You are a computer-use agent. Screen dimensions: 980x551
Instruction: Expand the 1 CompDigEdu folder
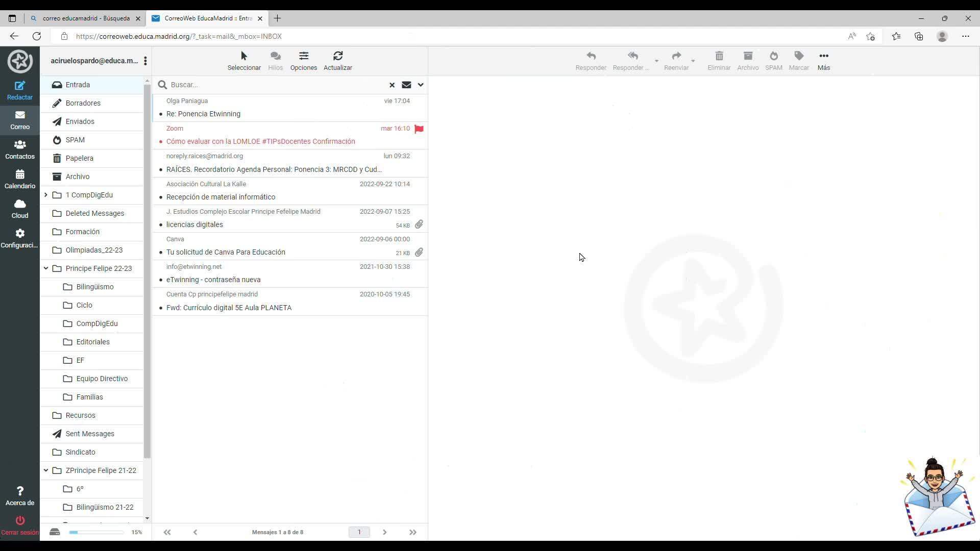point(46,195)
